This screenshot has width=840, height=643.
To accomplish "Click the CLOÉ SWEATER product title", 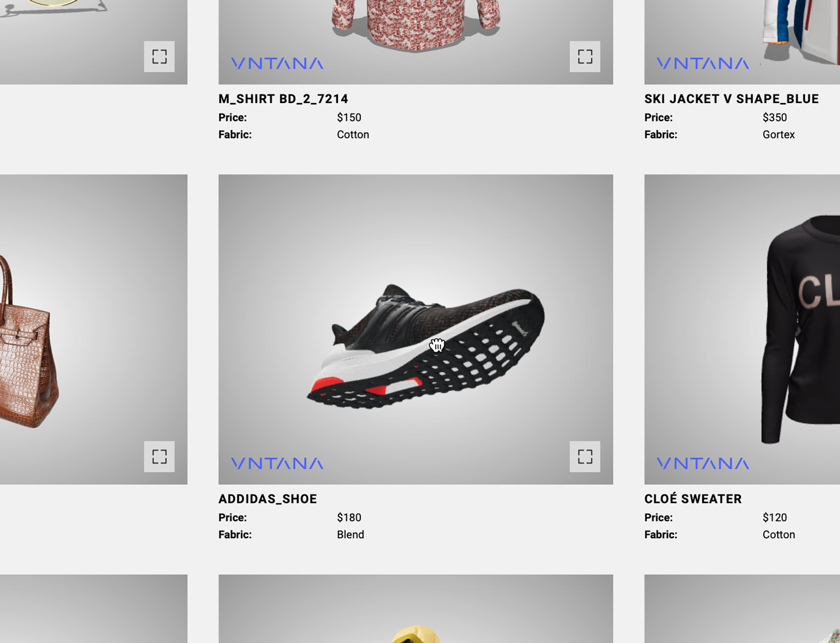I will click(x=693, y=499).
